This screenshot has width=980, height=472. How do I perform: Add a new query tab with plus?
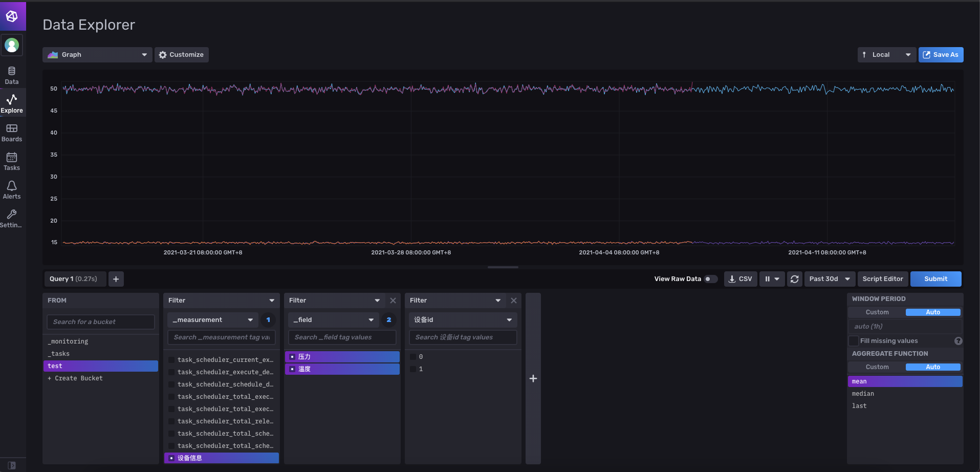tap(116, 279)
